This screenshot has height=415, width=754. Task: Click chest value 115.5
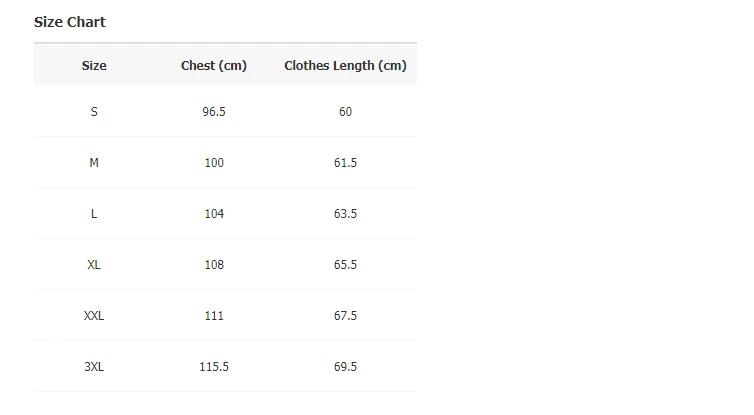point(214,367)
